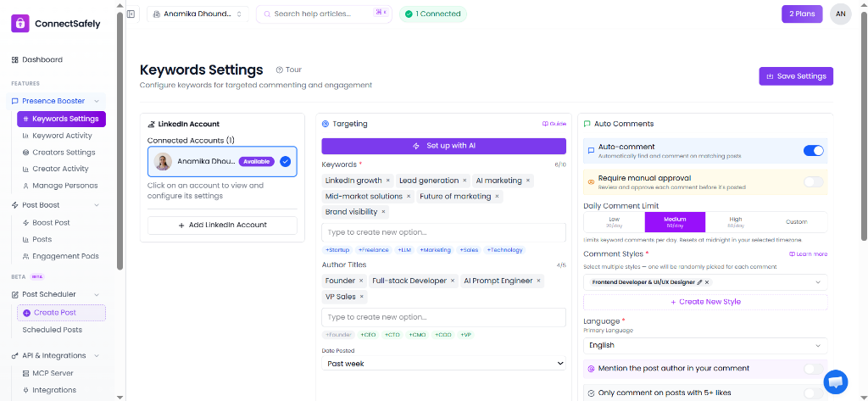
Task: Collapse the Post Scheduler section
Action: [97, 295]
